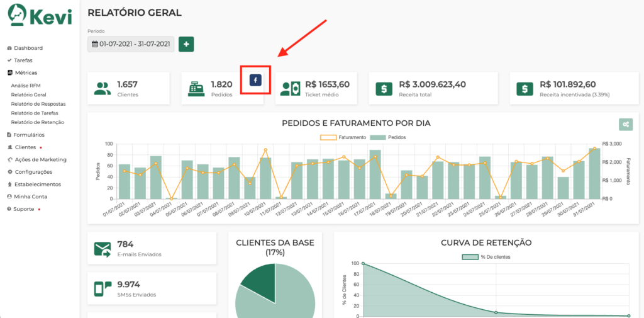Select the 784 E-mails Enviados value
This screenshot has width=644, height=318.
pyautogui.click(x=126, y=244)
